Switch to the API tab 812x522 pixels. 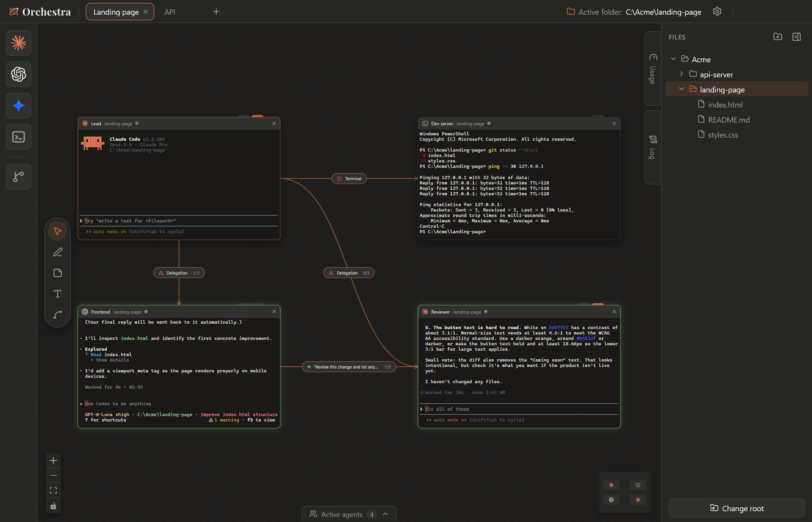point(170,12)
